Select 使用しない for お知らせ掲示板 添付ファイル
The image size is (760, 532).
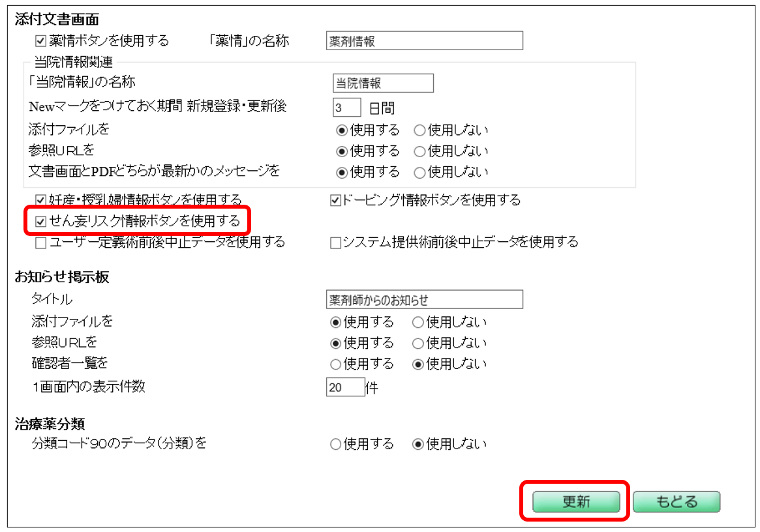point(418,322)
